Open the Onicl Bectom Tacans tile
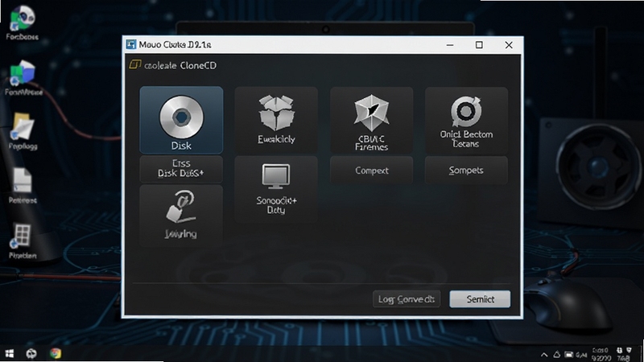This screenshot has width=644, height=362. (466, 120)
